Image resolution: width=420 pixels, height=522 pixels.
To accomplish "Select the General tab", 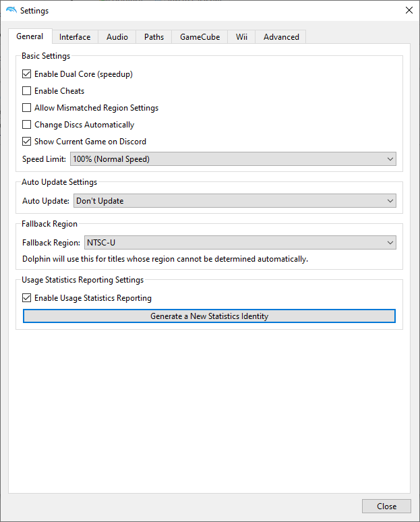I will pyautogui.click(x=30, y=36).
